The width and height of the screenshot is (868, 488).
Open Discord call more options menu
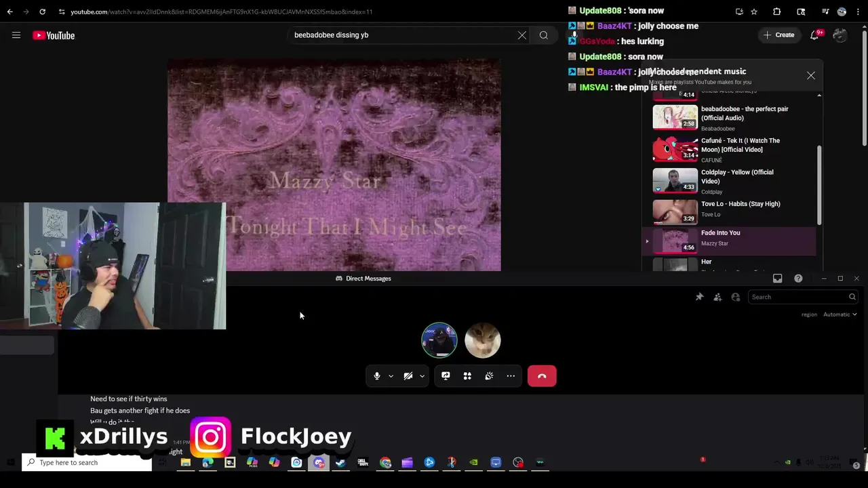click(x=511, y=376)
